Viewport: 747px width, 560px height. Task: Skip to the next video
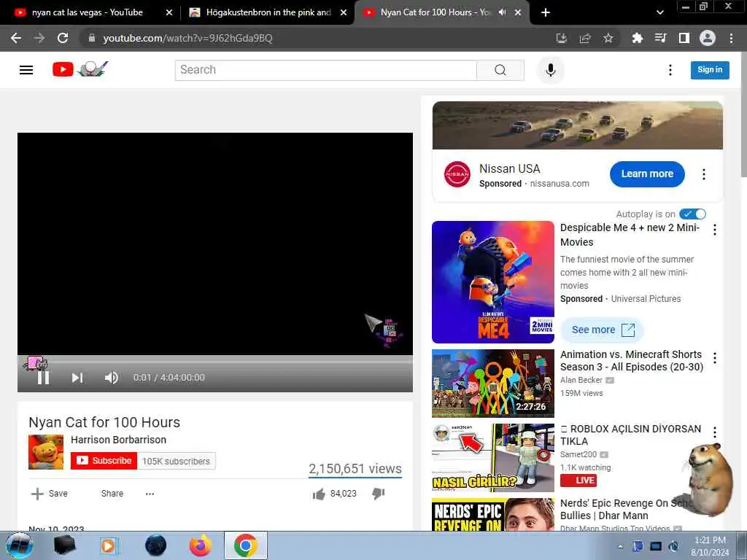77,378
